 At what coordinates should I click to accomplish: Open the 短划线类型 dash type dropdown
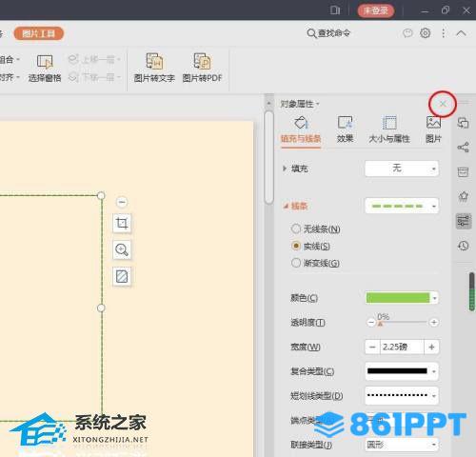[402, 395]
